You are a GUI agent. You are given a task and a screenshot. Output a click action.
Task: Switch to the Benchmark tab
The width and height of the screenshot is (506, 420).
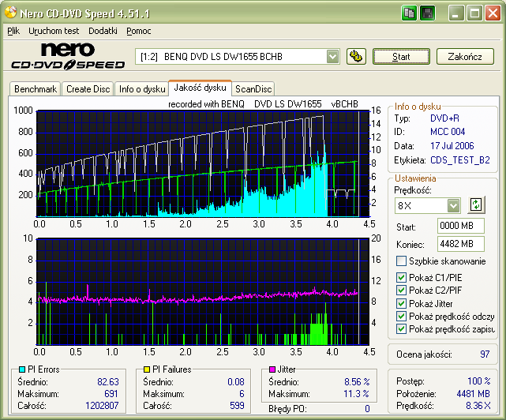point(36,88)
